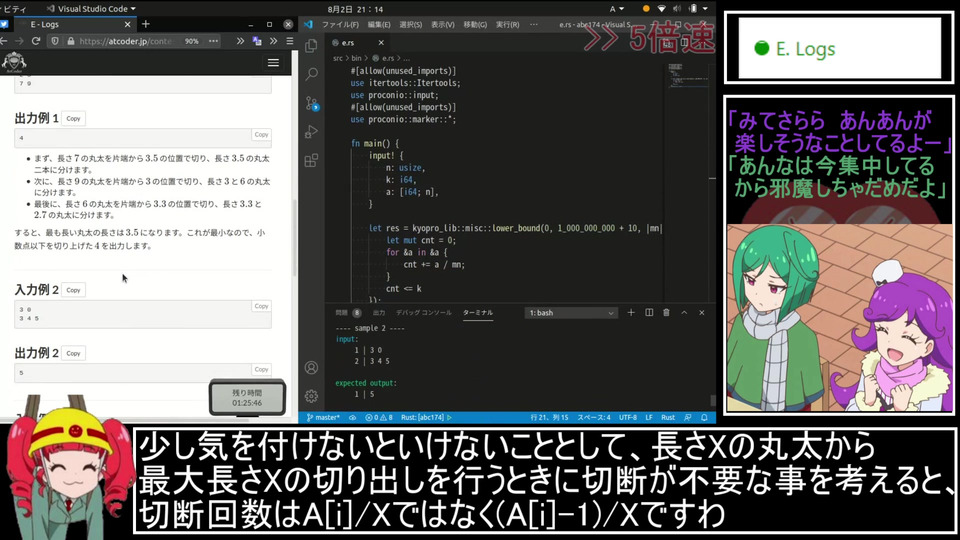Switch the master* git branch in status bar

coord(323,417)
